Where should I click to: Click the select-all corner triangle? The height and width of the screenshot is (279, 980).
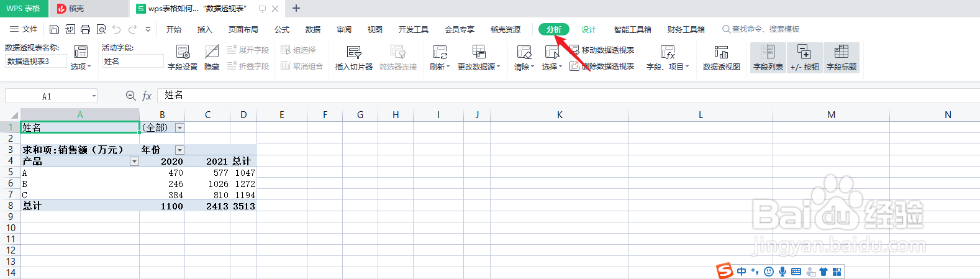click(15, 115)
